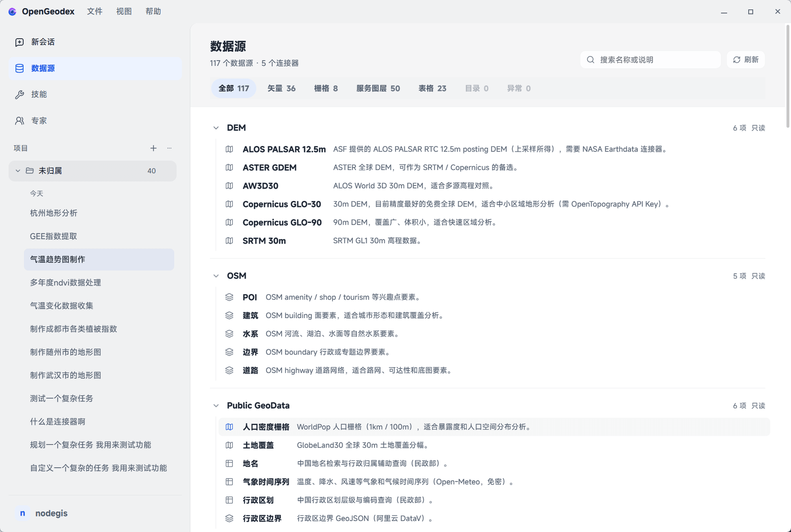The height and width of the screenshot is (532, 791).
Task: Collapse the 未归属 project folder
Action: (18, 170)
